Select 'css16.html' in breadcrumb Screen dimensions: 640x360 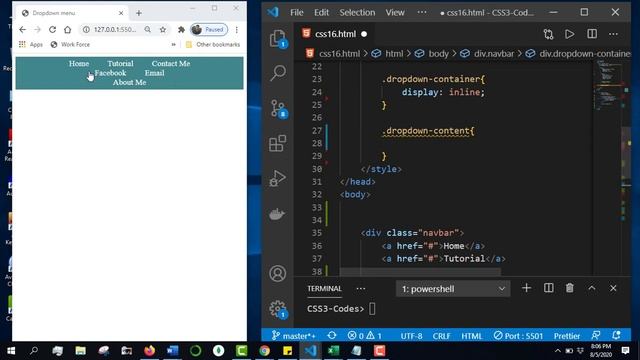pyautogui.click(x=339, y=53)
